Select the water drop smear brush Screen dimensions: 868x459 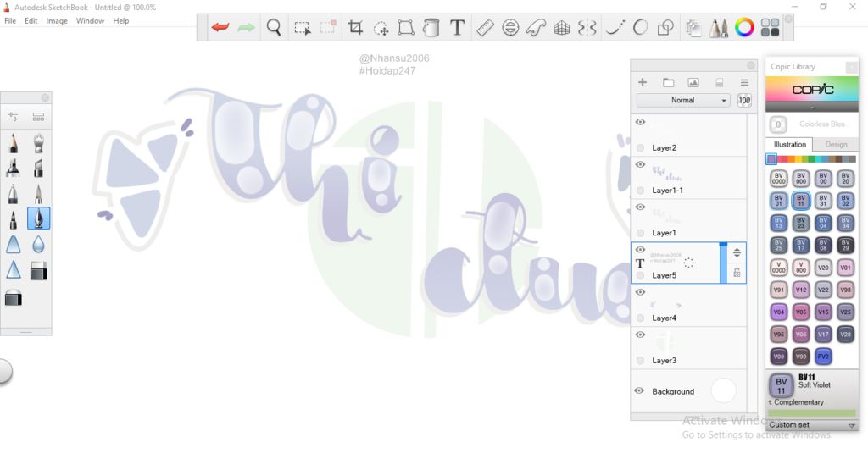(x=38, y=244)
